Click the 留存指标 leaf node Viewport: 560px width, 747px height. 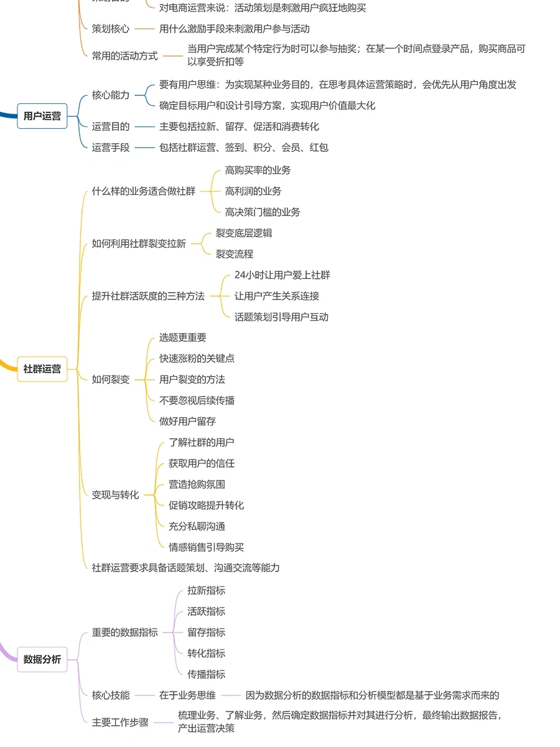click(x=206, y=632)
